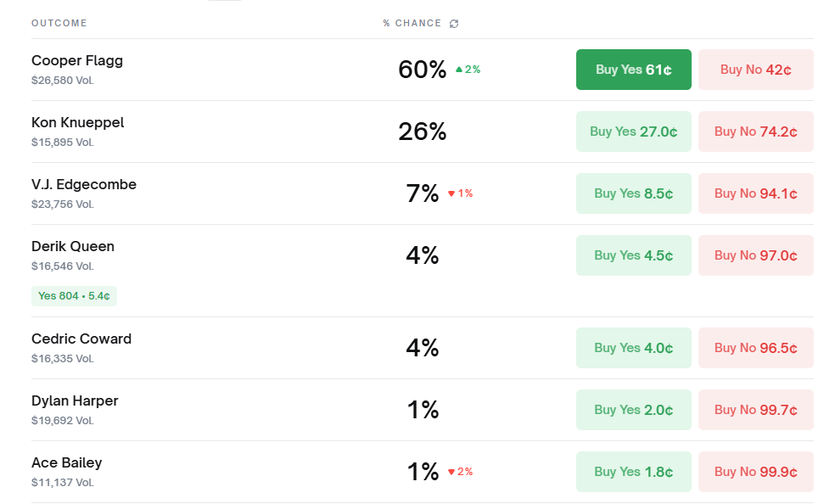Click Buy No 96.5¢ for Cedric Coward
The image size is (824, 504).
pyautogui.click(x=755, y=348)
